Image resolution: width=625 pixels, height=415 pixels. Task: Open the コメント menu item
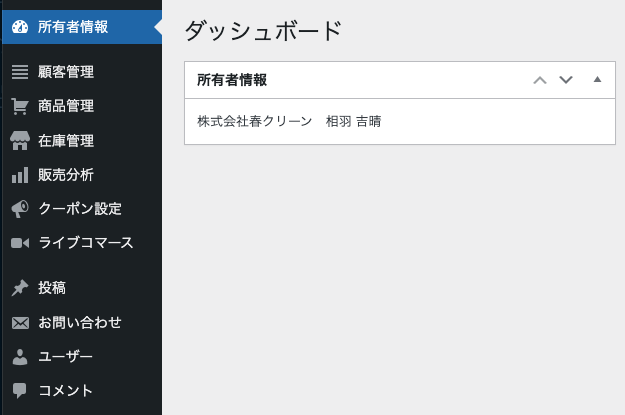coord(66,390)
